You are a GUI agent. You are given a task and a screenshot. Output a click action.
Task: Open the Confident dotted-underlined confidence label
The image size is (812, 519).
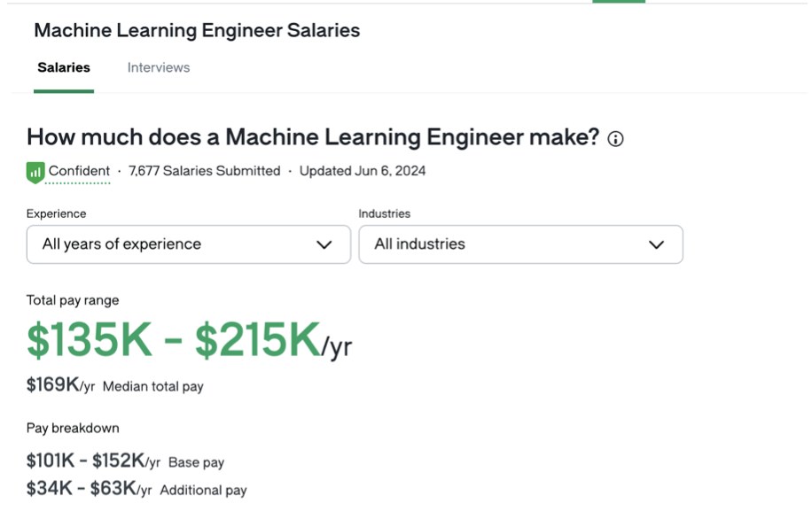click(x=79, y=171)
